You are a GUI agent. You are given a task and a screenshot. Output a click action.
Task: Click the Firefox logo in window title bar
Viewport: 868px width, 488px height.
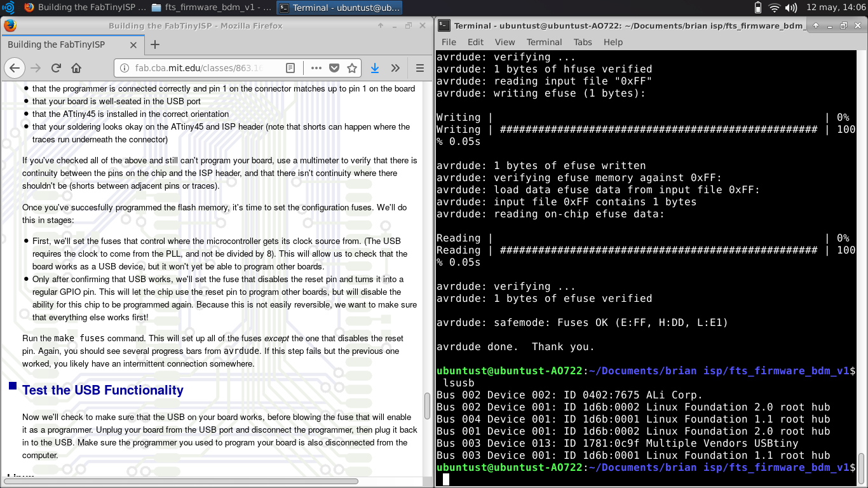[10, 25]
